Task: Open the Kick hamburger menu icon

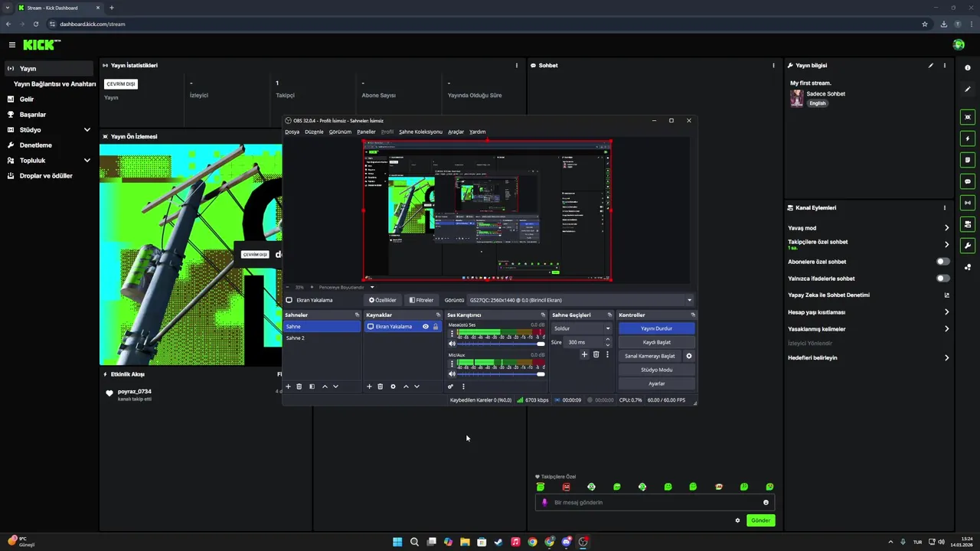Action: [x=11, y=45]
